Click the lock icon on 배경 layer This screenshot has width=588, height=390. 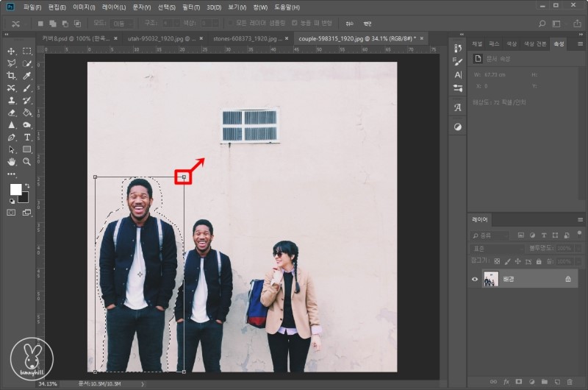[567, 279]
